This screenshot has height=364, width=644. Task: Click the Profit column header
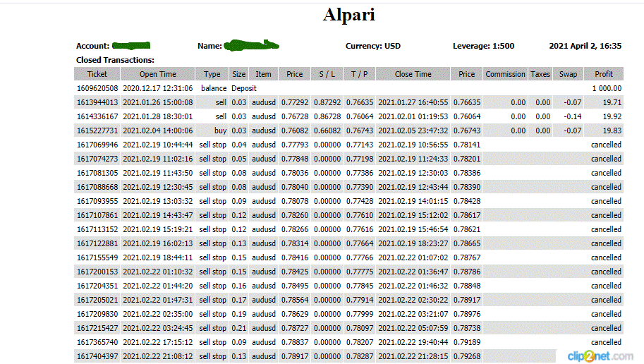(x=604, y=74)
